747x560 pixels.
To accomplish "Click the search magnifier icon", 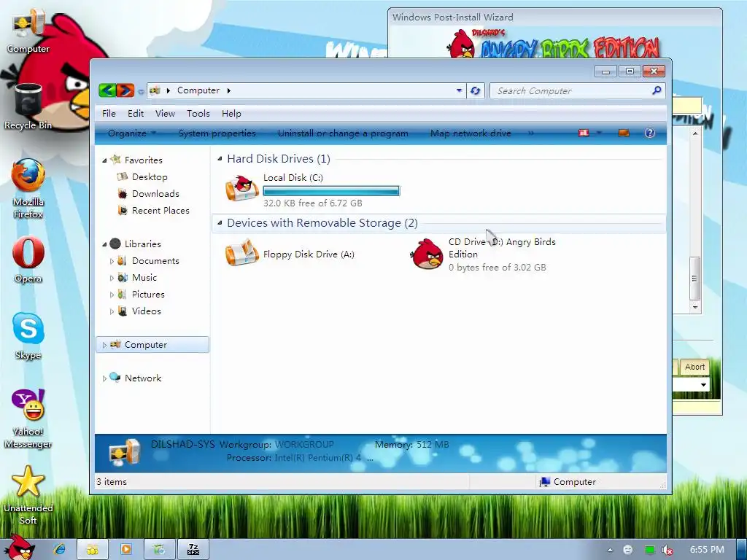I will pyautogui.click(x=657, y=90).
